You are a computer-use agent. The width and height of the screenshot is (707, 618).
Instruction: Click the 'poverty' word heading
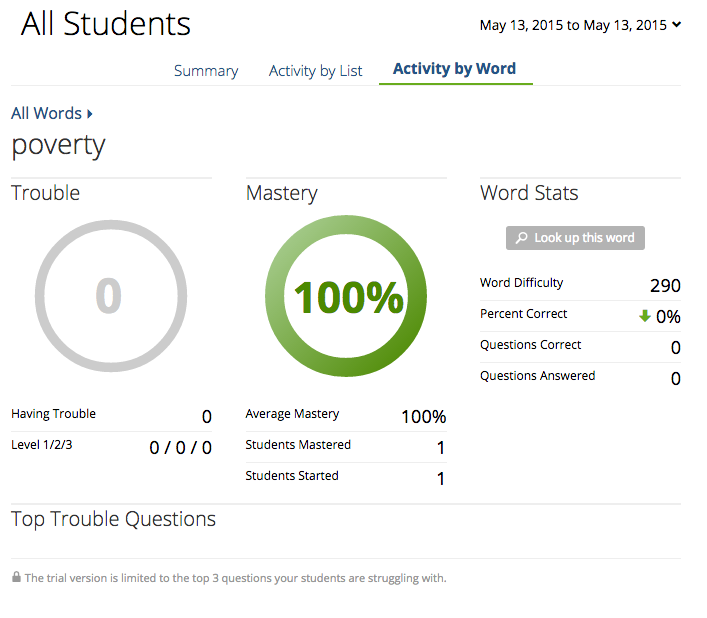(x=58, y=145)
